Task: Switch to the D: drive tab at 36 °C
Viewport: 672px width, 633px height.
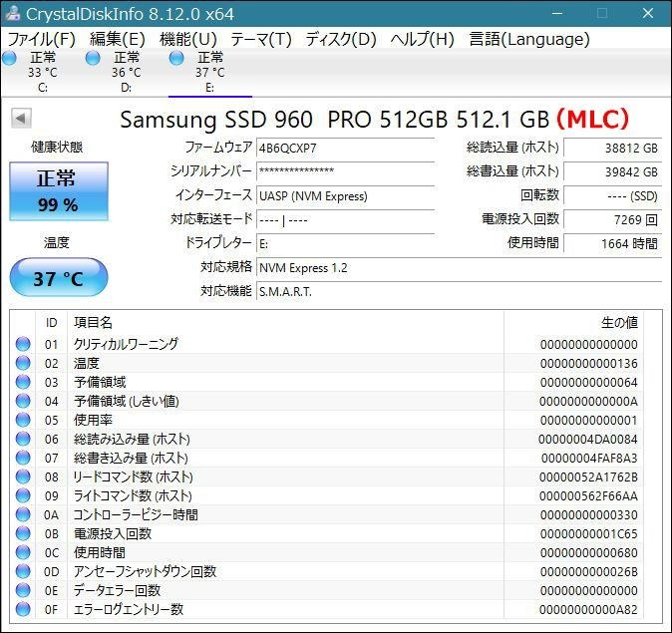Action: [126, 73]
